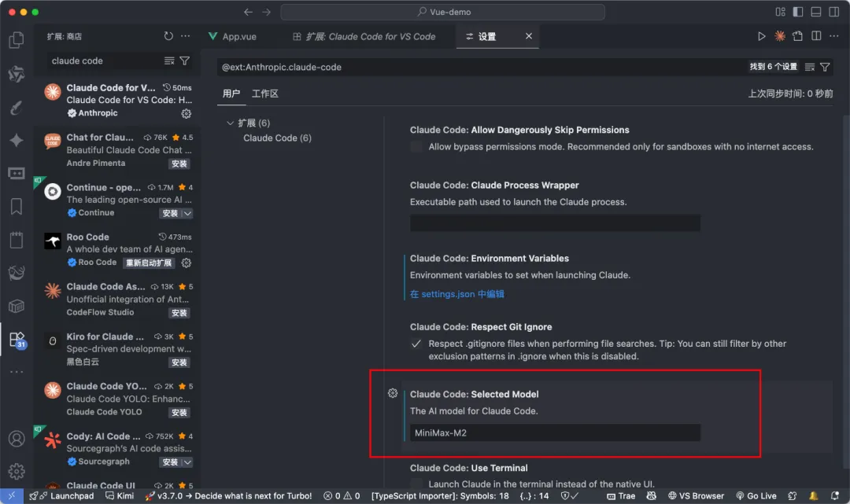Enable Allow Dangerously Skip Permissions checkbox

point(416,147)
